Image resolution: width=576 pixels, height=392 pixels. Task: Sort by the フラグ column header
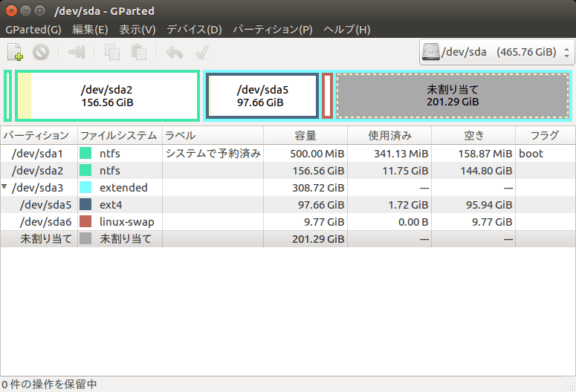pos(545,135)
